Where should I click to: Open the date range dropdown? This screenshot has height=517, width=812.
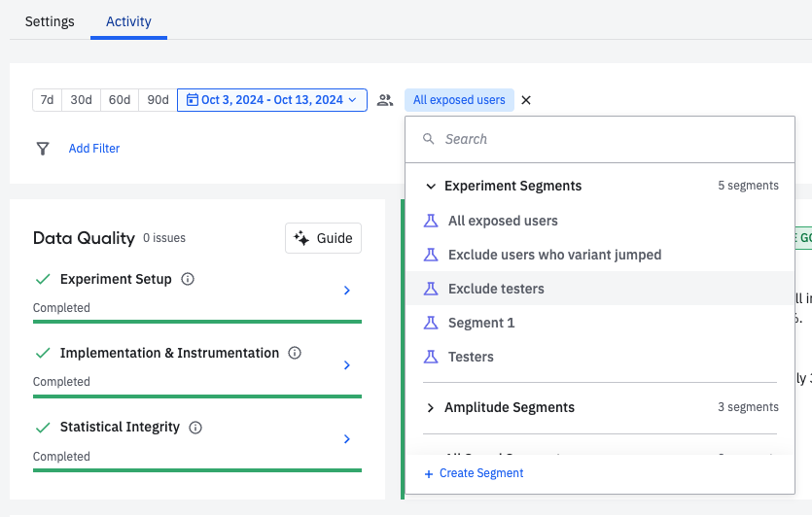click(271, 100)
